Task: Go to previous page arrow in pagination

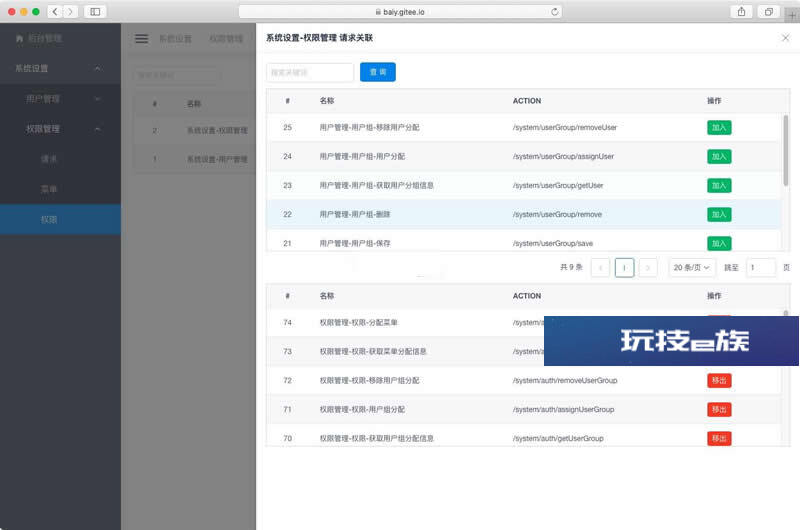Action: [x=601, y=268]
